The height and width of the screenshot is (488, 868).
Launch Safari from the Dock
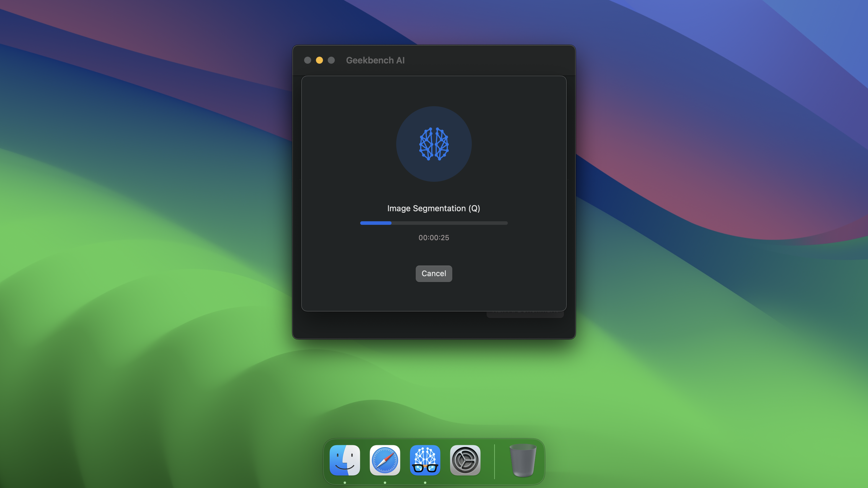(385, 460)
